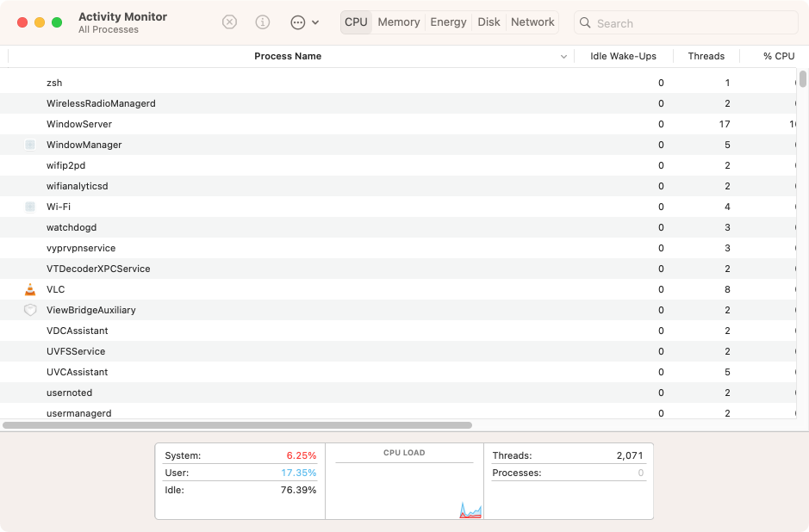The image size is (809, 532).
Task: Click the CPU Load graph
Action: [x=405, y=490]
